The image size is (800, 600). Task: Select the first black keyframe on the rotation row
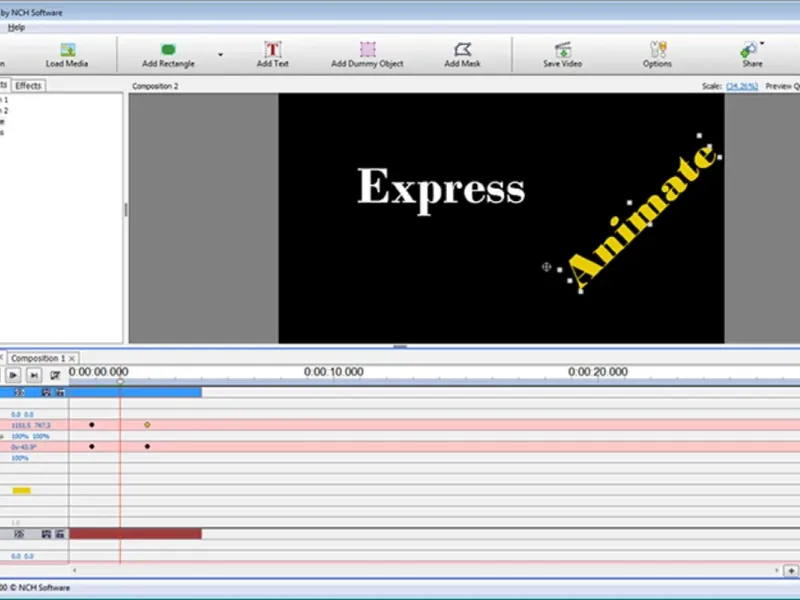point(92,446)
